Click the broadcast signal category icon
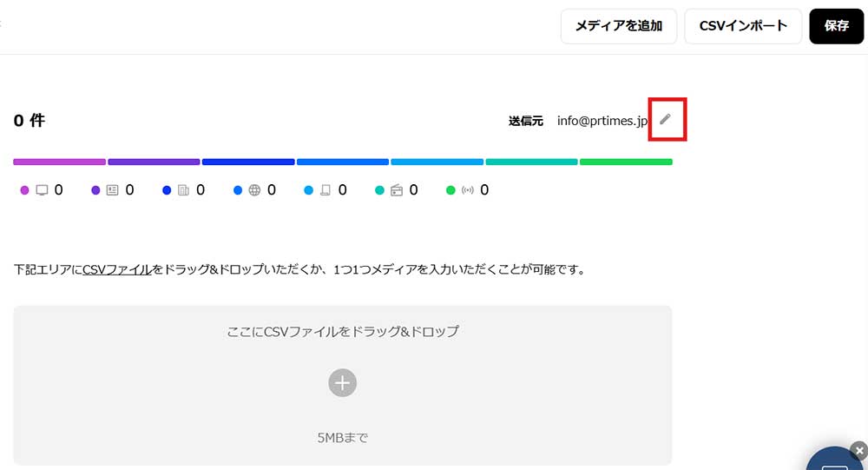The width and height of the screenshot is (868, 470). 468,190
